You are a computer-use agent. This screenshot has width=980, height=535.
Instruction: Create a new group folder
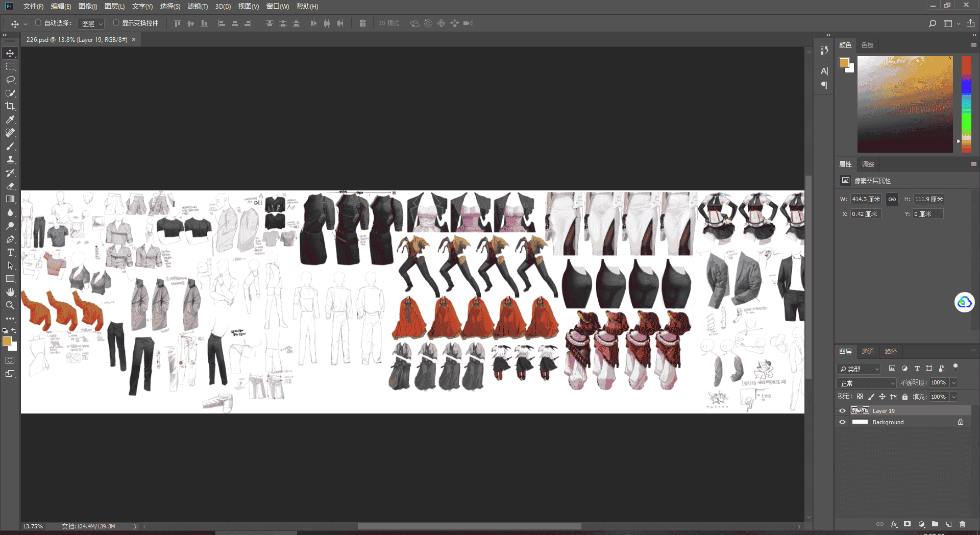935,524
